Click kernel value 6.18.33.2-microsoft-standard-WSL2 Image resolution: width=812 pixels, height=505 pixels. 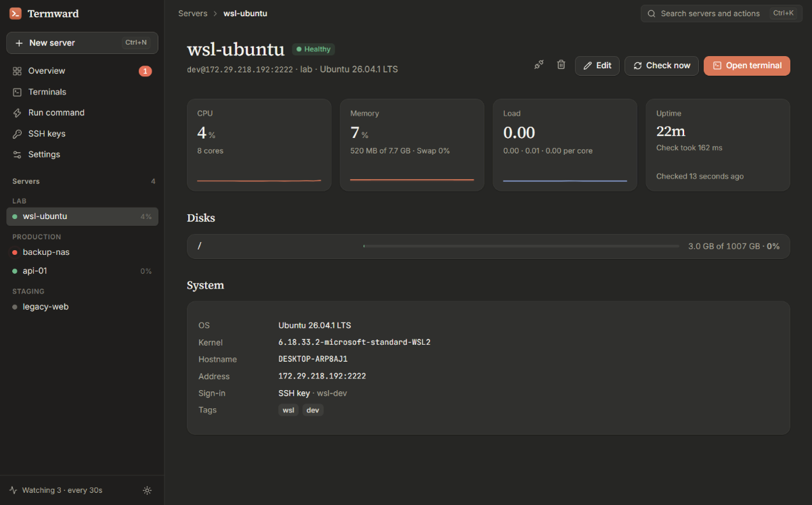point(355,343)
